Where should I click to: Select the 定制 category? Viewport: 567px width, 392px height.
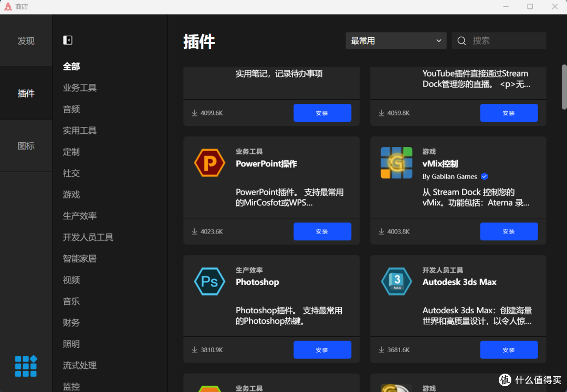pos(71,152)
